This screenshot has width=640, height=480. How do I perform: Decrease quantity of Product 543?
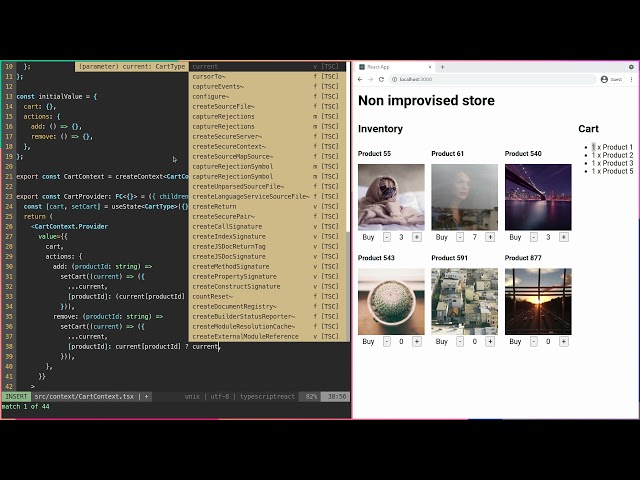coord(387,342)
